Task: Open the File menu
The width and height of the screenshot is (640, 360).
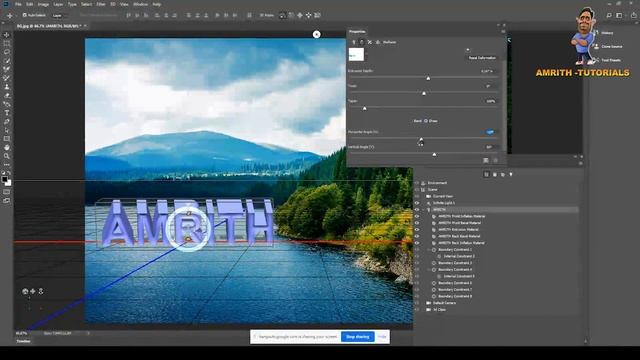Action: click(x=18, y=4)
